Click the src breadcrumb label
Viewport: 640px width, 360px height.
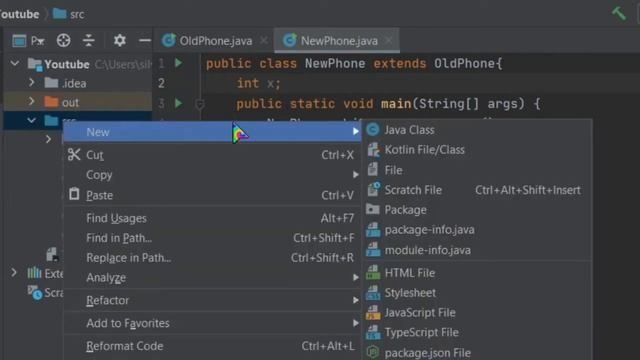[x=77, y=15]
